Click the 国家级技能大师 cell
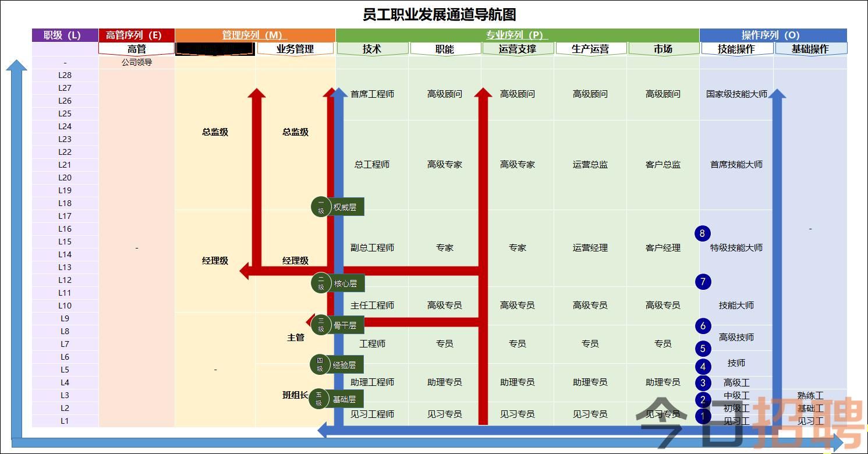This screenshot has height=454, width=868. click(x=736, y=94)
